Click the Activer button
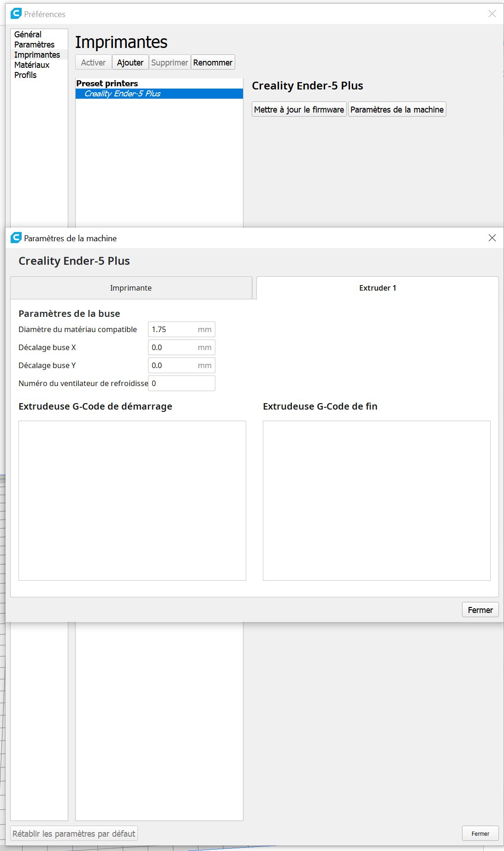 94,62
